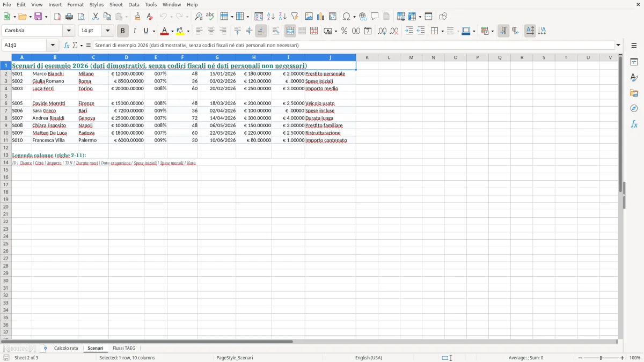Screen dimensions: 644x362
Task: Open font color dropdown arrow
Action: (x=172, y=31)
